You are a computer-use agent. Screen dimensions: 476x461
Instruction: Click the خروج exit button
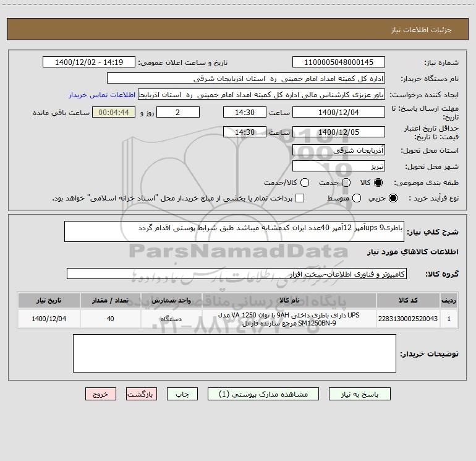tap(101, 394)
